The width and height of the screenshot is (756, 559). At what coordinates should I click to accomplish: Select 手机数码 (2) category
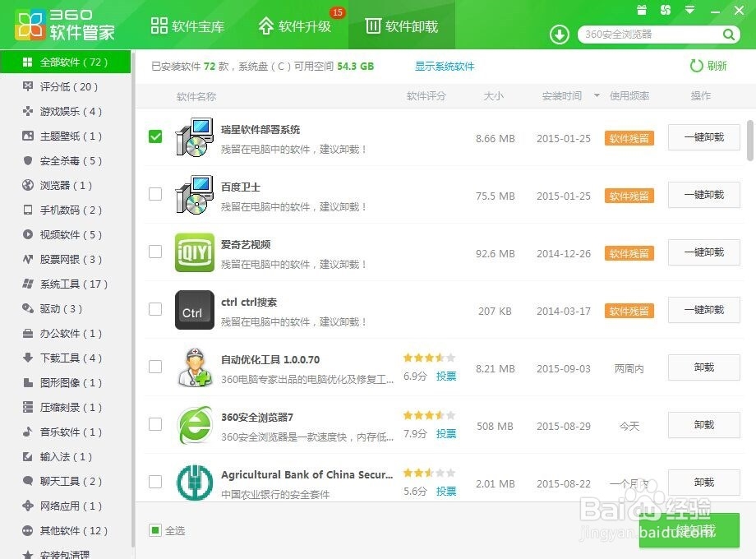[65, 210]
